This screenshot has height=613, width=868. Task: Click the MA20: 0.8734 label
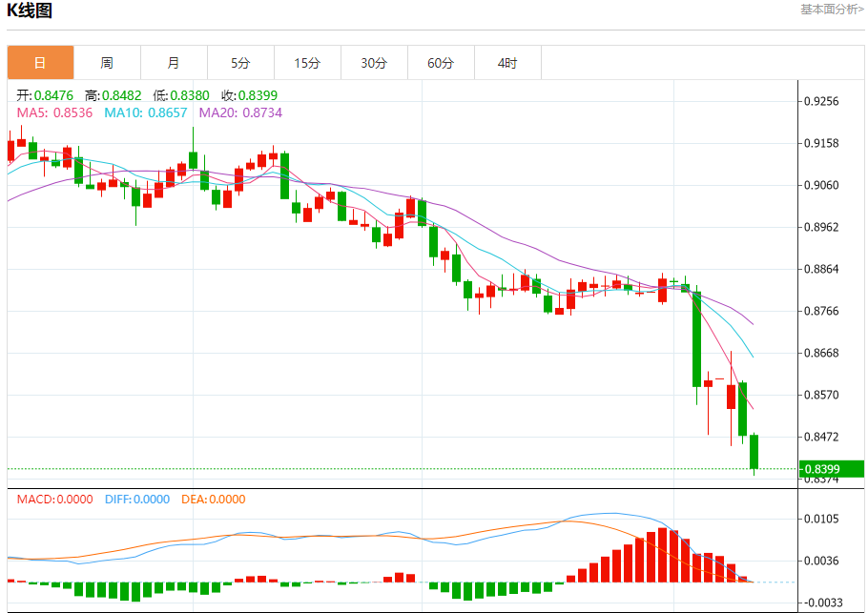coord(240,112)
